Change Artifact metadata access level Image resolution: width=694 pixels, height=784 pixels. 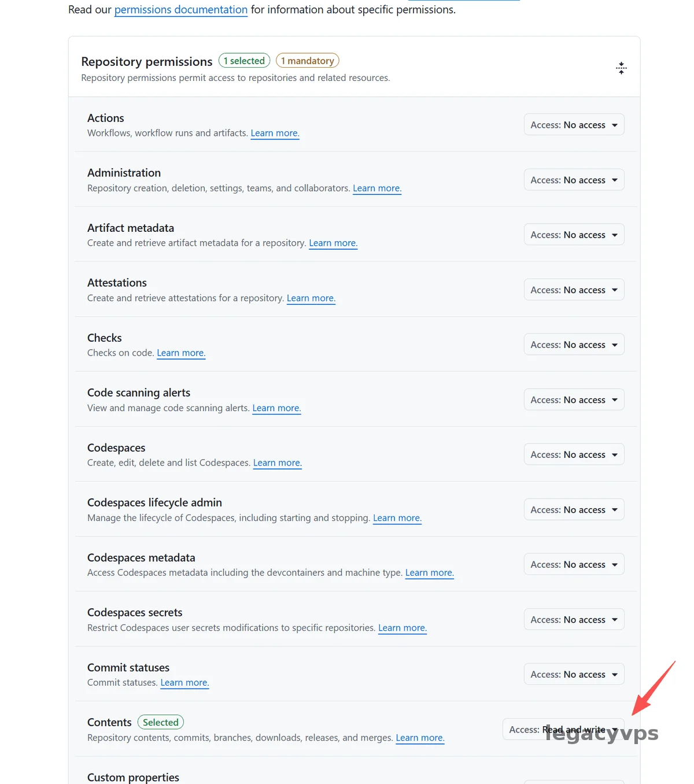[574, 235]
